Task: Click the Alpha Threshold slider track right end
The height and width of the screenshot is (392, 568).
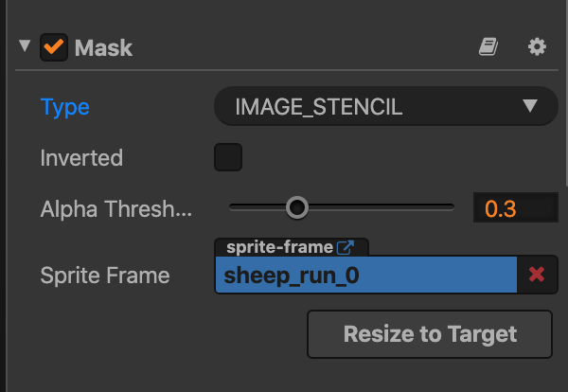Action: coord(453,207)
